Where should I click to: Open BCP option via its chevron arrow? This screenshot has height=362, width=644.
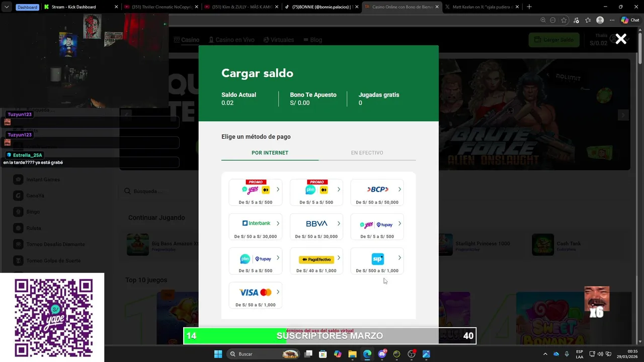click(x=399, y=190)
